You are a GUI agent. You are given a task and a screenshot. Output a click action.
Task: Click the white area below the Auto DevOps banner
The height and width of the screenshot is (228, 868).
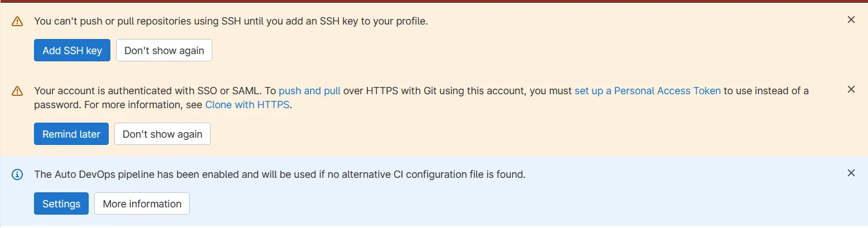[x=434, y=226]
